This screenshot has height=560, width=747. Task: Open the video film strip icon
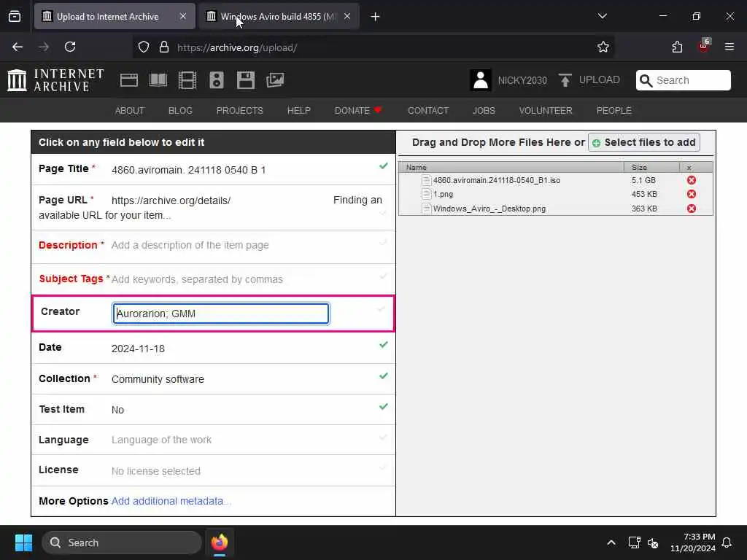coord(187,80)
